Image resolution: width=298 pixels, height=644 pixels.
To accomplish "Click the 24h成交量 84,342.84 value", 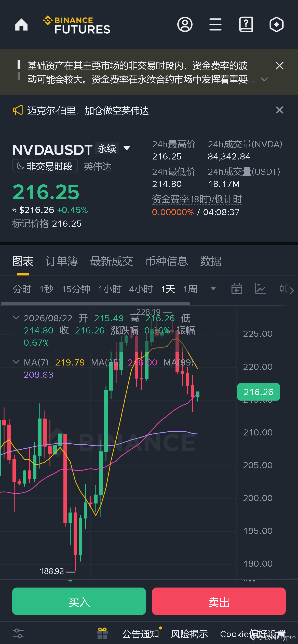I will (229, 156).
